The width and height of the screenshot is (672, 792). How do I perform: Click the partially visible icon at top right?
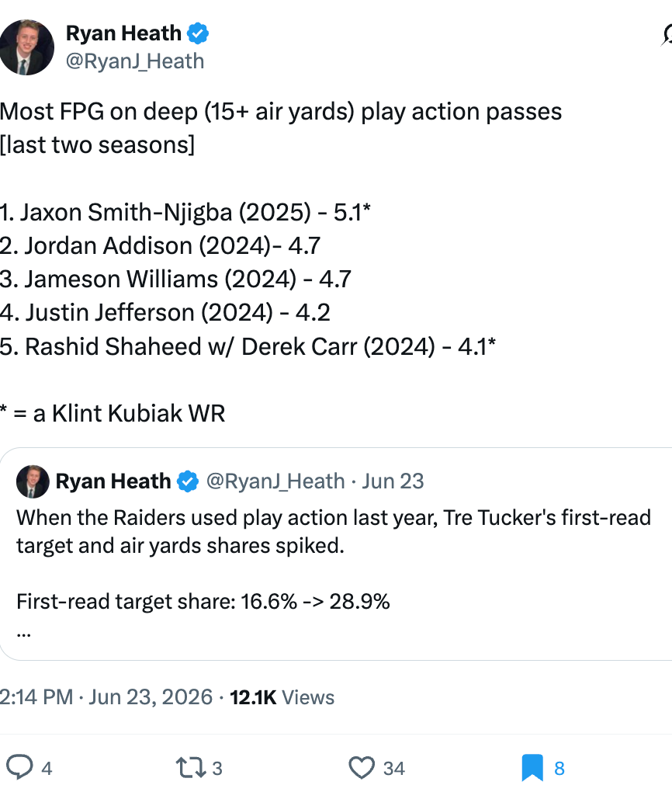coord(667,36)
